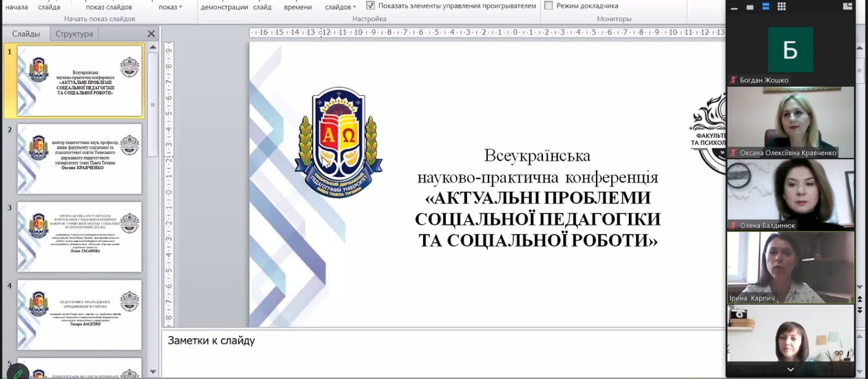
Task: Expand the слайдов dropdown in ribbon
Action: tap(354, 7)
